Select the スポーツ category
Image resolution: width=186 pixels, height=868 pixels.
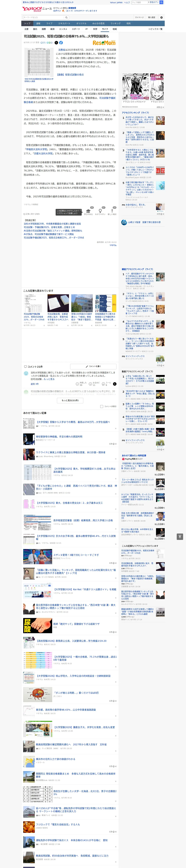click(76, 29)
